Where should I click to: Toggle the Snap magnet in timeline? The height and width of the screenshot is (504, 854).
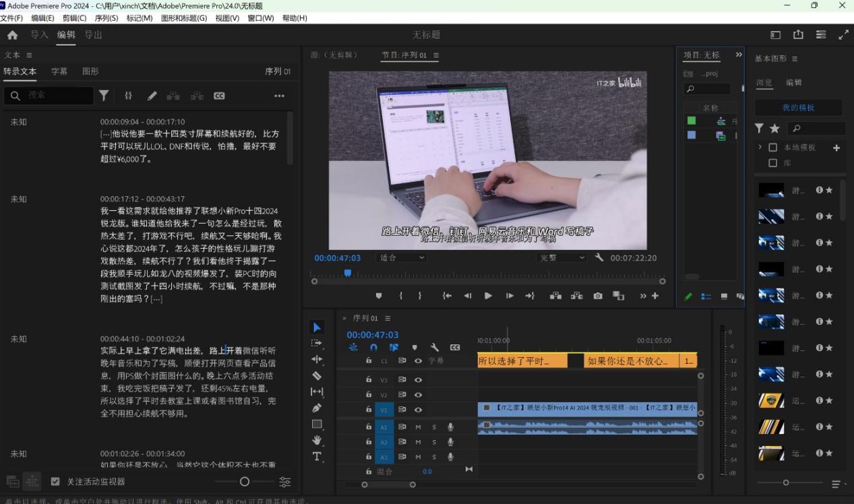click(373, 348)
